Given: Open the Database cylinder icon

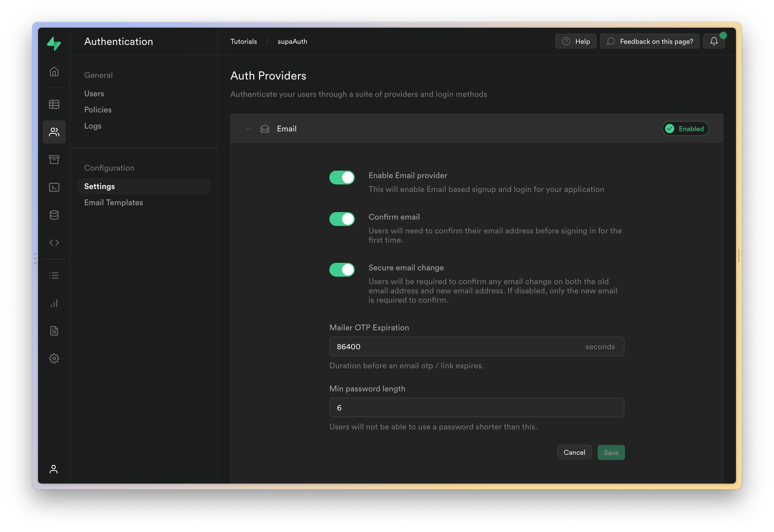Looking at the screenshot, I should [54, 215].
